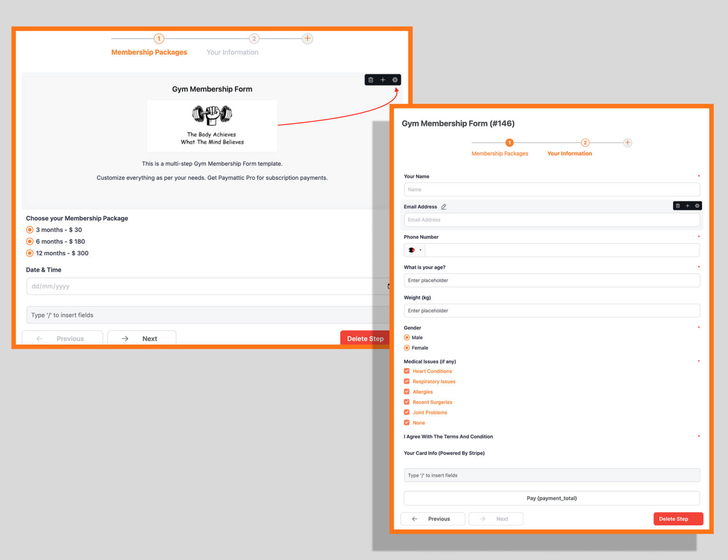Click the red Delete Step button
Screen dimensions: 728x560
click(x=678, y=519)
